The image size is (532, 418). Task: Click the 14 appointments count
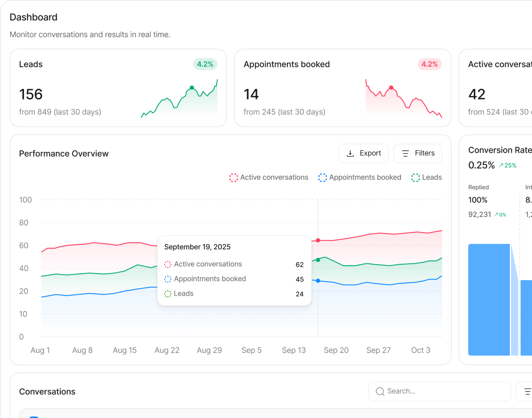251,94
